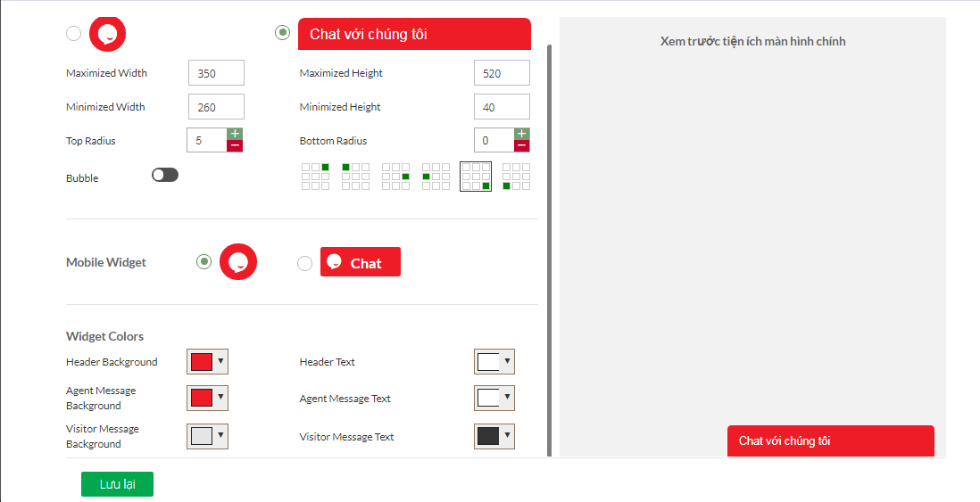980x502 pixels.
Task: Select round bubble desktop widget radio
Action: pyautogui.click(x=74, y=34)
